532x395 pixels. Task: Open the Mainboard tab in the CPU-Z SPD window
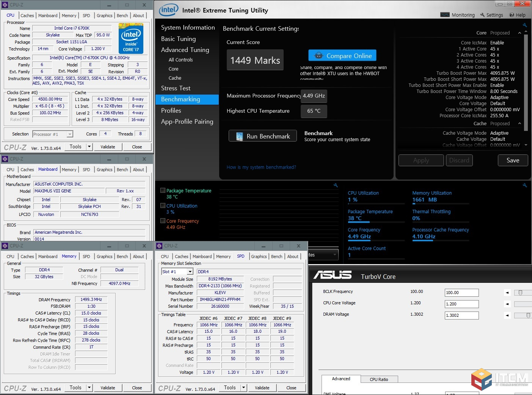202,257
